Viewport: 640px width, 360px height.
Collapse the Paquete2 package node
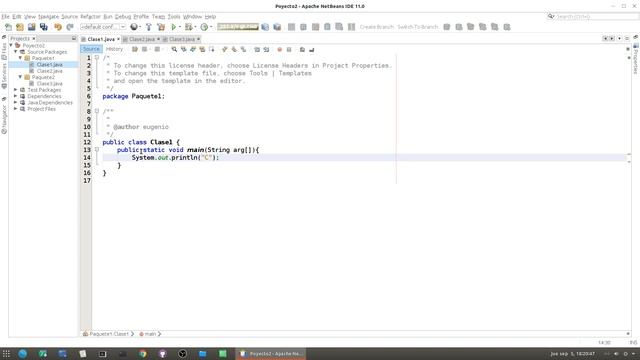click(x=20, y=77)
